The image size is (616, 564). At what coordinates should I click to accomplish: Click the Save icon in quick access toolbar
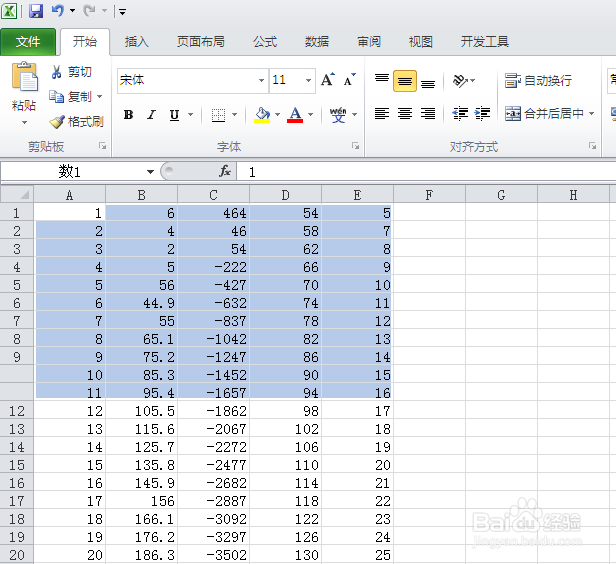click(36, 11)
